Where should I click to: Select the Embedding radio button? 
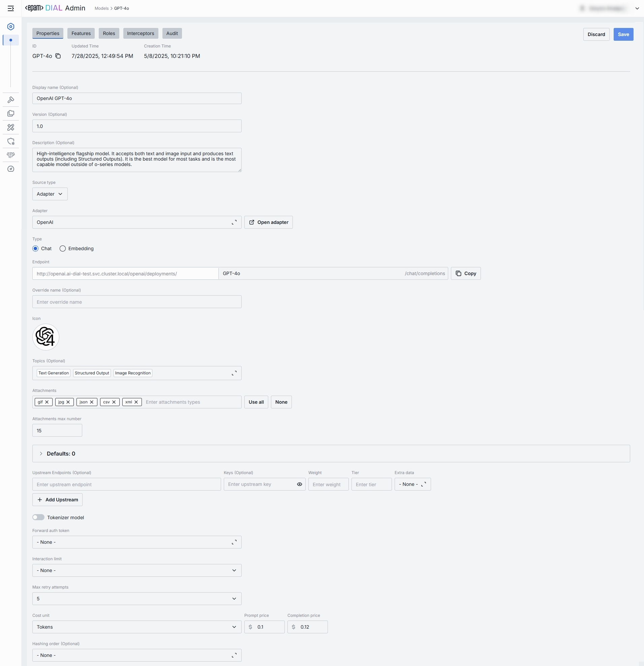coord(63,248)
